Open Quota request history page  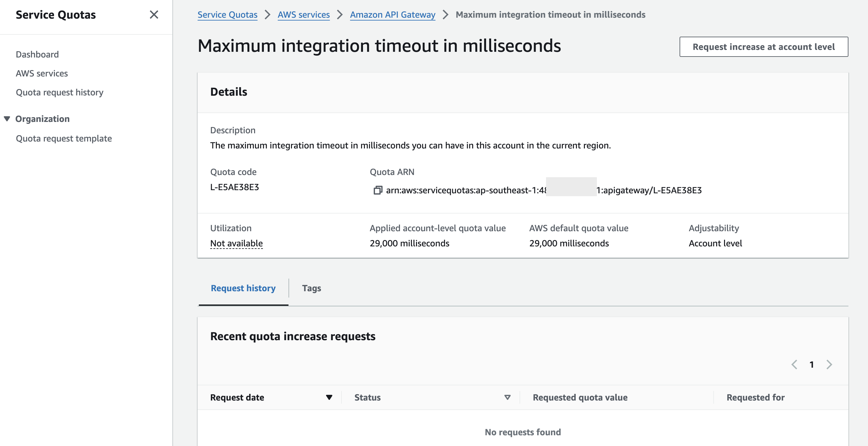60,92
